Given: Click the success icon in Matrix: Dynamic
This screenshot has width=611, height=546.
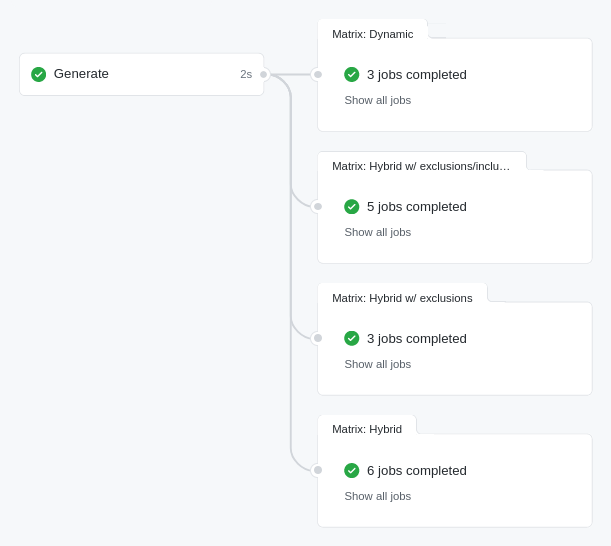Looking at the screenshot, I should 352,74.
